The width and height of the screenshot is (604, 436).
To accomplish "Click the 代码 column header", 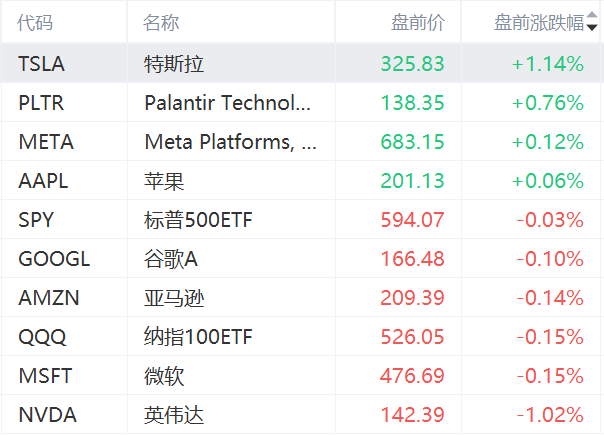I will pos(36,23).
